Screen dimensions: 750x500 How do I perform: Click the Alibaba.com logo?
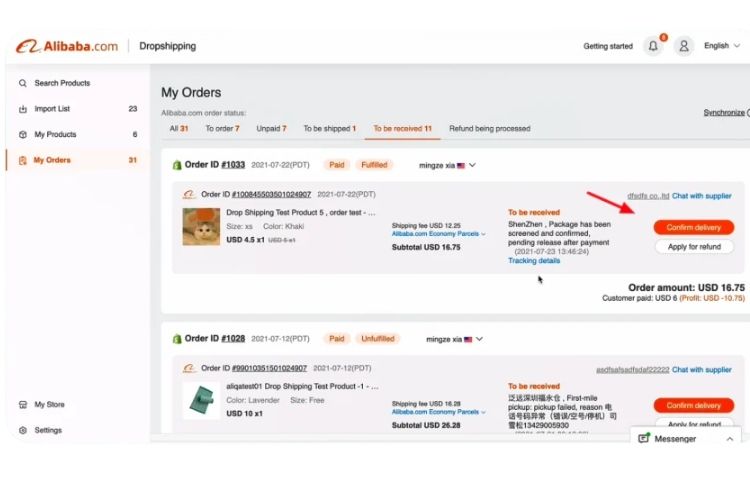pyautogui.click(x=67, y=46)
